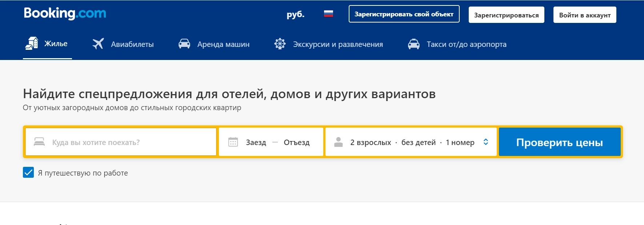
Task: Click the ferris wheel icon for Экскурсии
Action: [280, 44]
